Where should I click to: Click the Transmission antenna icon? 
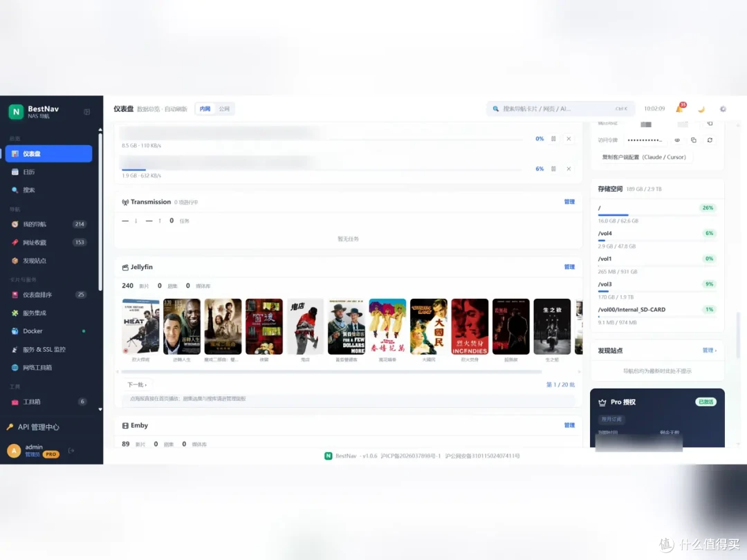125,203
